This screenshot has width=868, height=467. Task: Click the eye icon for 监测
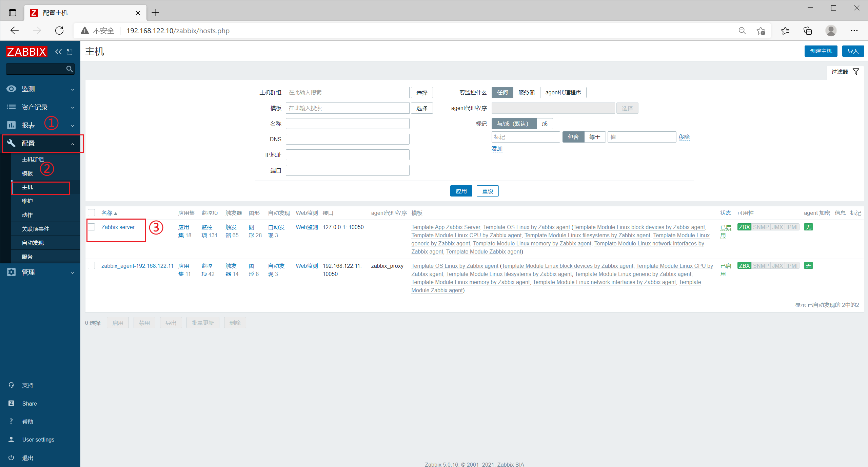click(x=11, y=89)
